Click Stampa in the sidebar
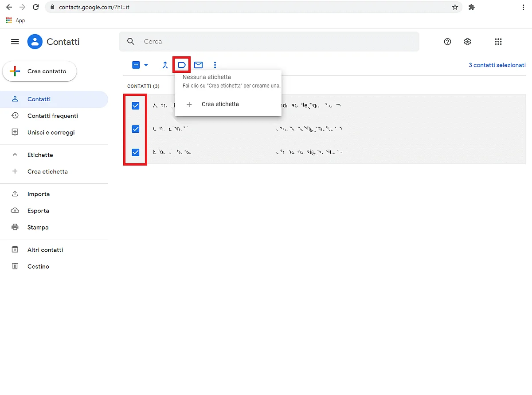 54,227
